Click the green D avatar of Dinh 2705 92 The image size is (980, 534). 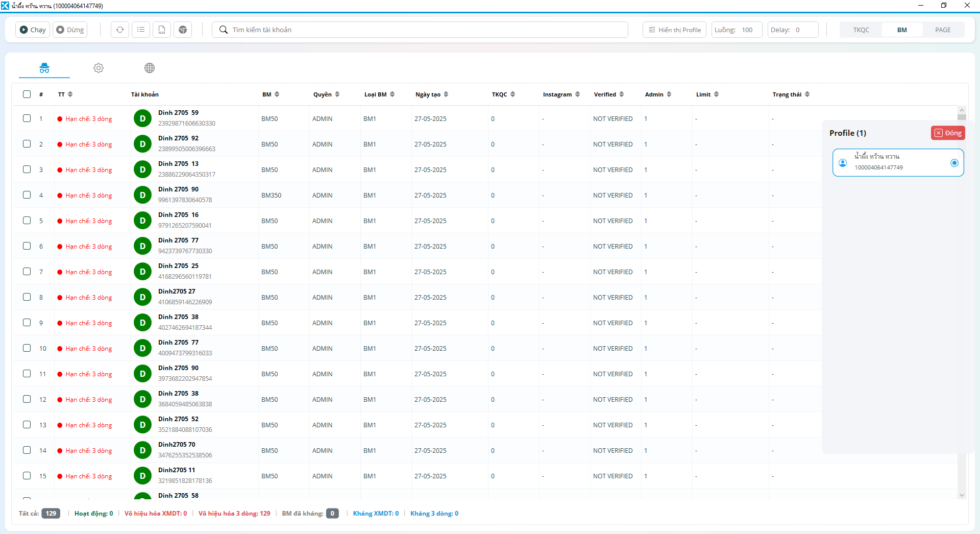(143, 144)
